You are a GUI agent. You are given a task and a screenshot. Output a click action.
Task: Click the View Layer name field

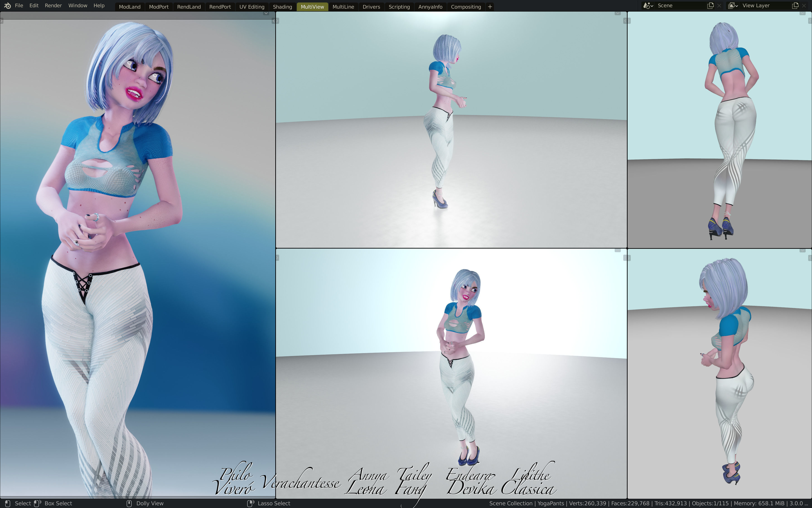[x=766, y=6]
